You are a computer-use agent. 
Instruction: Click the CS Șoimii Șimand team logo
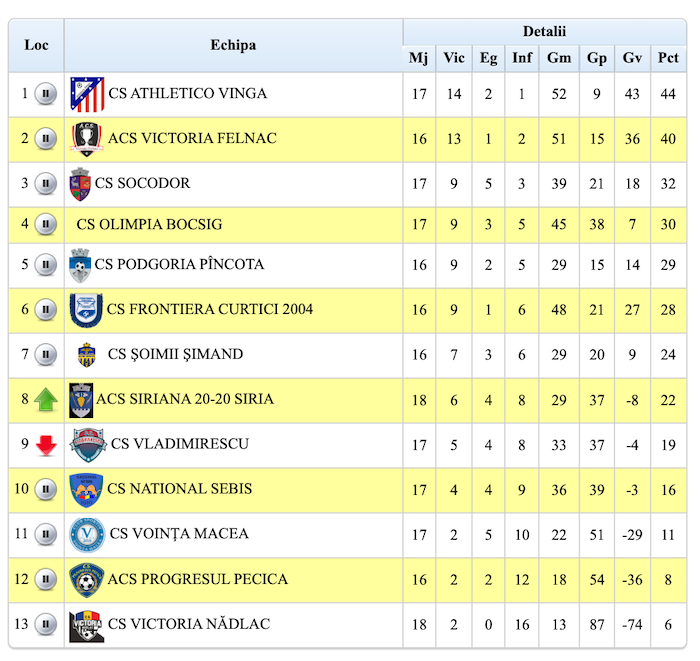tap(87, 355)
